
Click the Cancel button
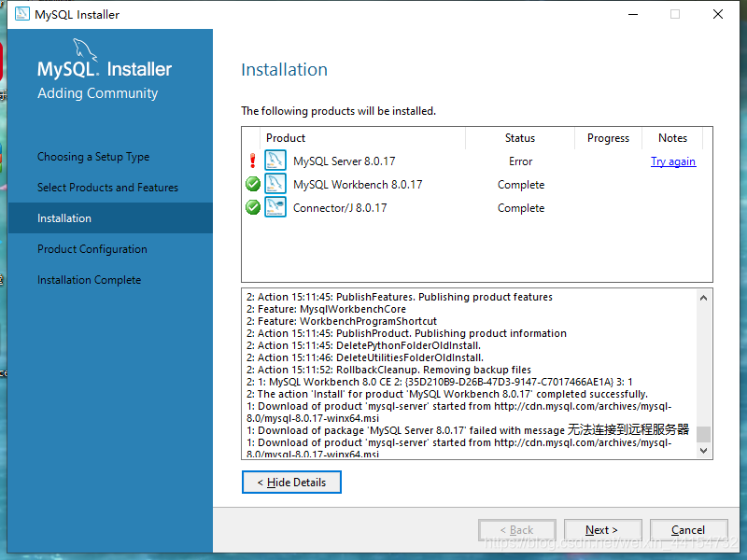(689, 530)
